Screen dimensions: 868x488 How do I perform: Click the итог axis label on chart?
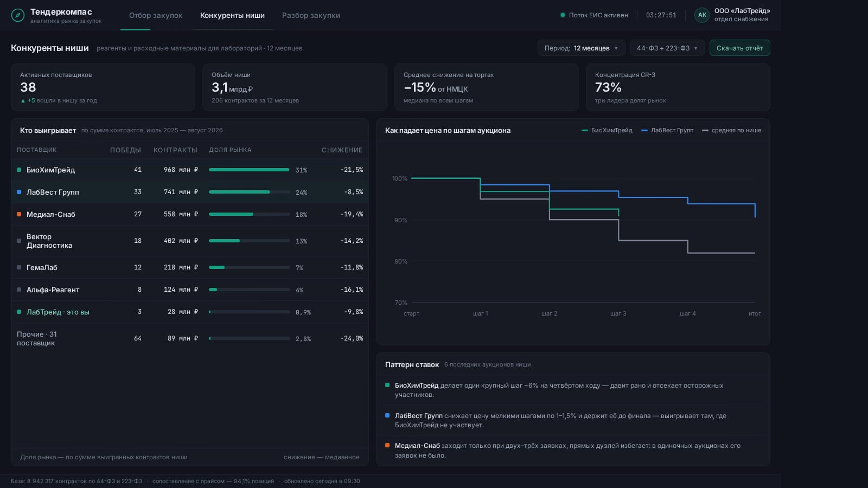tap(755, 313)
